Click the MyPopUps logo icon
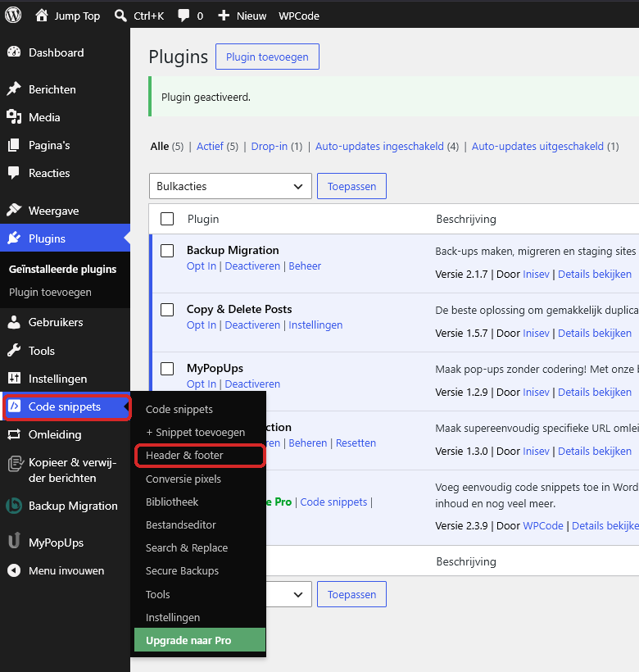 pyautogui.click(x=14, y=540)
